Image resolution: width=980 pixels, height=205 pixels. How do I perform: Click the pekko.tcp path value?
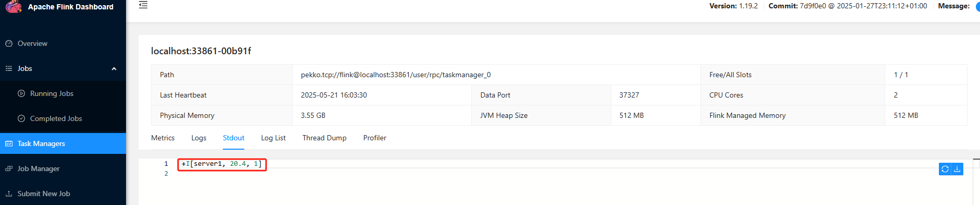[x=396, y=75]
